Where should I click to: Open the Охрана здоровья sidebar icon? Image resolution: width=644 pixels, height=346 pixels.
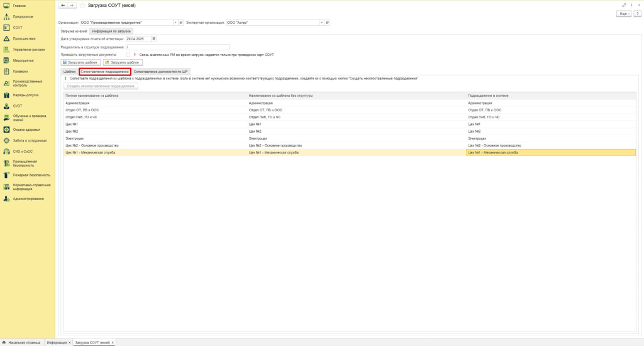tap(6, 130)
